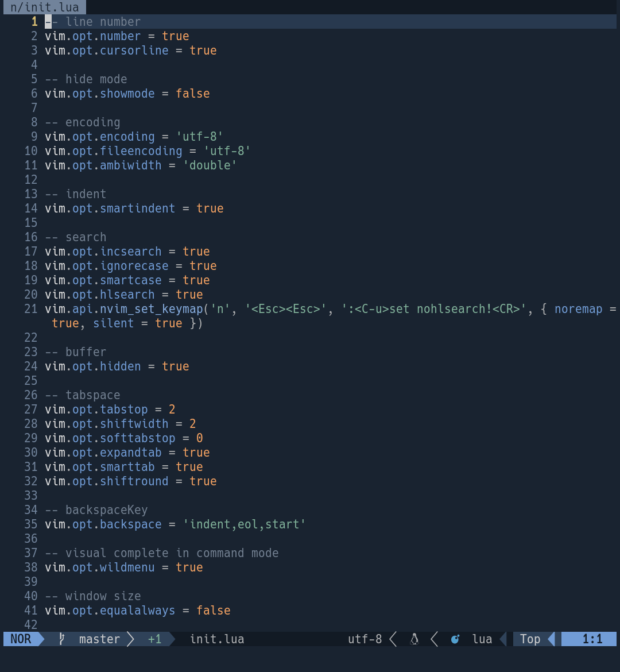Click the vim.opt.fileencoding line
The image size is (620, 672).
[x=148, y=151]
